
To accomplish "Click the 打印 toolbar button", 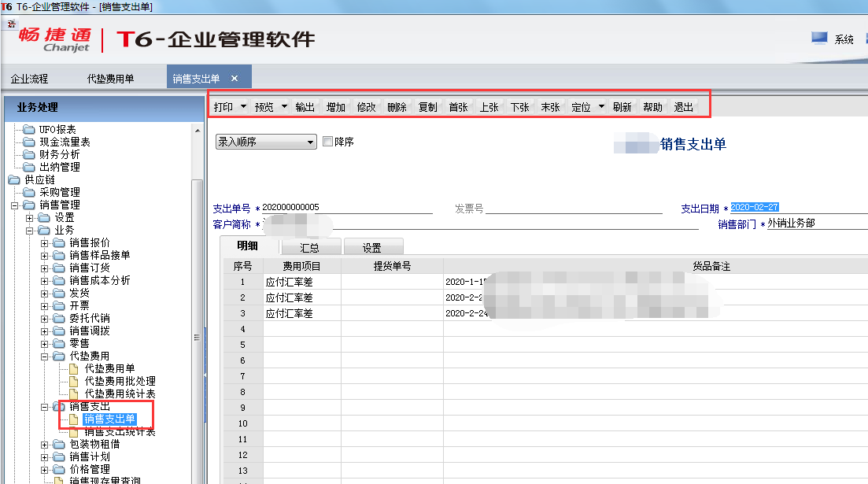I will coord(223,107).
